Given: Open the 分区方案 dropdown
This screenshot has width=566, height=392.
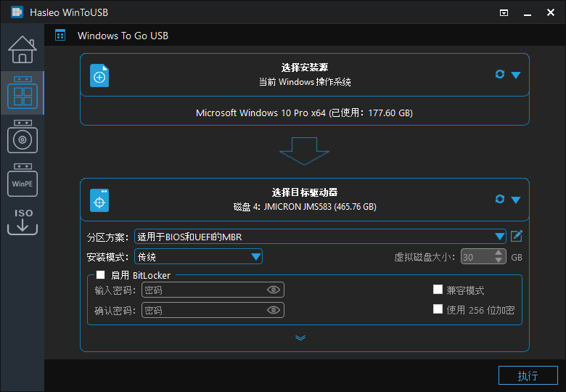Looking at the screenshot, I should (320, 237).
